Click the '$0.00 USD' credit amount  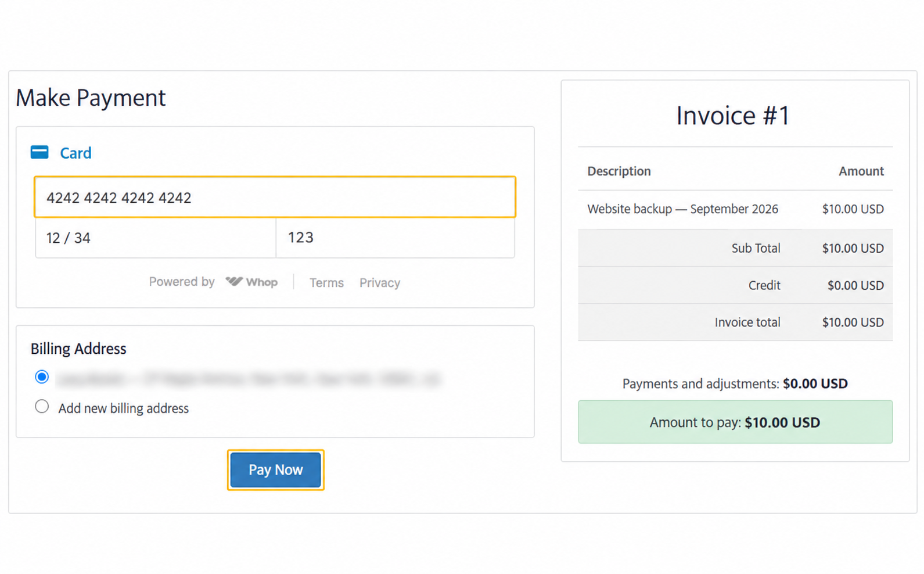point(855,285)
